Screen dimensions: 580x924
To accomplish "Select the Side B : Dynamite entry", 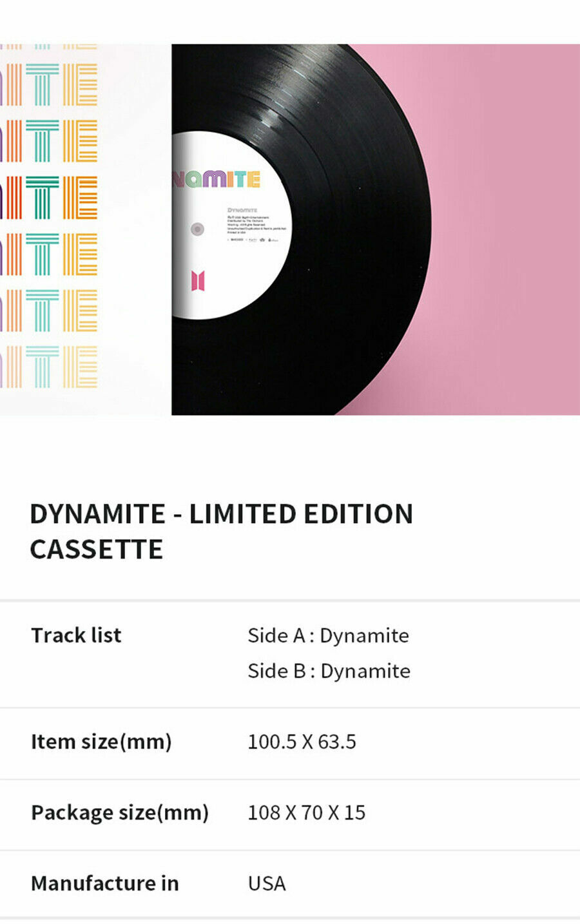I will pyautogui.click(x=329, y=671).
